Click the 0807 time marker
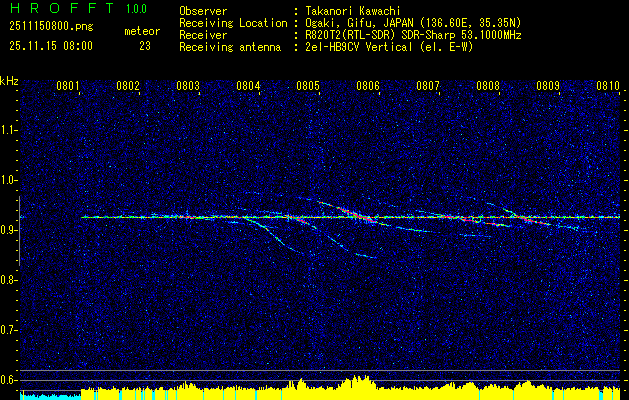Screen dimensions: 629x400 pyautogui.click(x=428, y=86)
